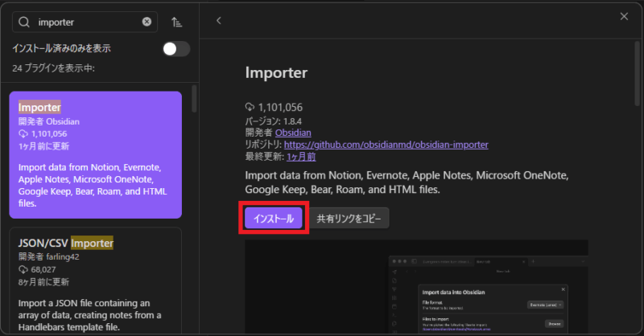This screenshot has width=644, height=336.
Task: Click the download count 1,101,056 in details
Action: (x=280, y=108)
